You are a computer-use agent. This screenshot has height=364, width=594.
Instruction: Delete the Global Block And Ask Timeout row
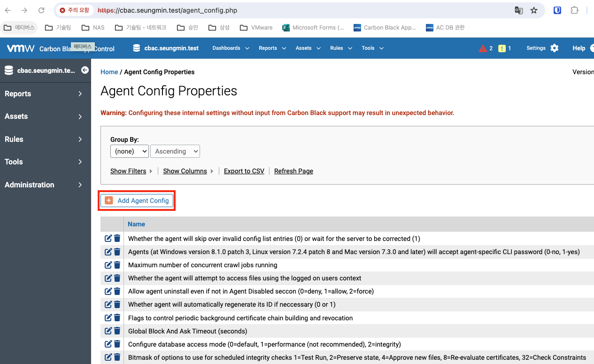(x=117, y=331)
